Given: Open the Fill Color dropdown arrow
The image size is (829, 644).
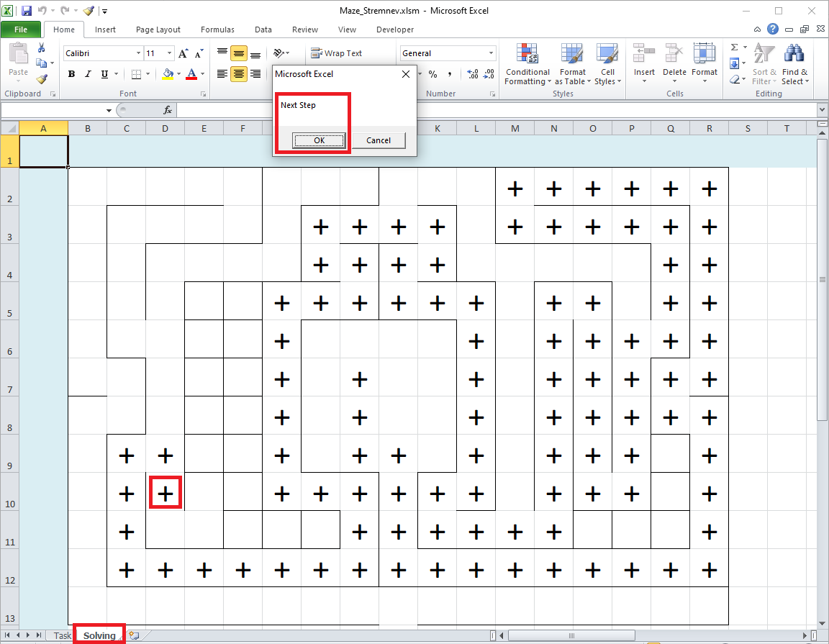Looking at the screenshot, I should pyautogui.click(x=179, y=74).
